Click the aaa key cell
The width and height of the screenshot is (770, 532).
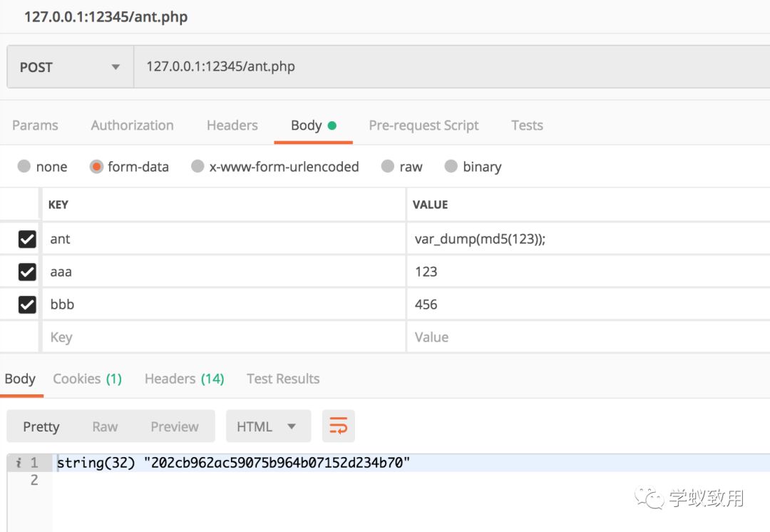(224, 272)
